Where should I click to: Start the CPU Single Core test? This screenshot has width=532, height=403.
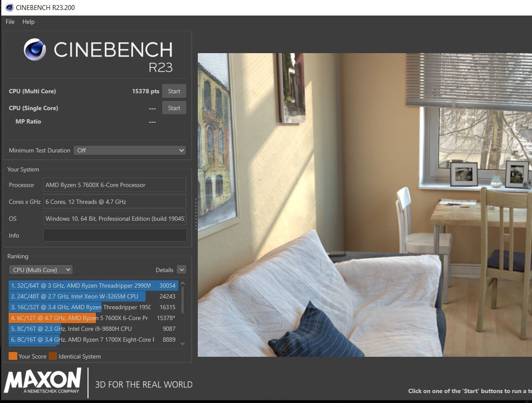174,108
